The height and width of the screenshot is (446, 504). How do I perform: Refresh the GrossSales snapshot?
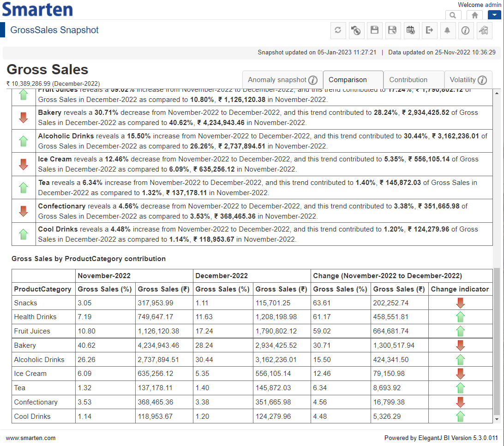pyautogui.click(x=338, y=30)
